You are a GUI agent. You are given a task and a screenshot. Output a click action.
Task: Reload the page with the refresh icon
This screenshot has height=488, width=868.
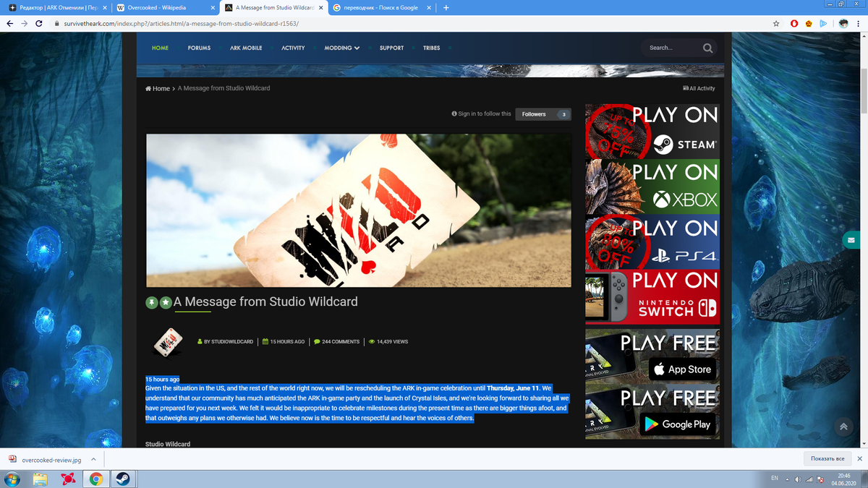coord(40,23)
